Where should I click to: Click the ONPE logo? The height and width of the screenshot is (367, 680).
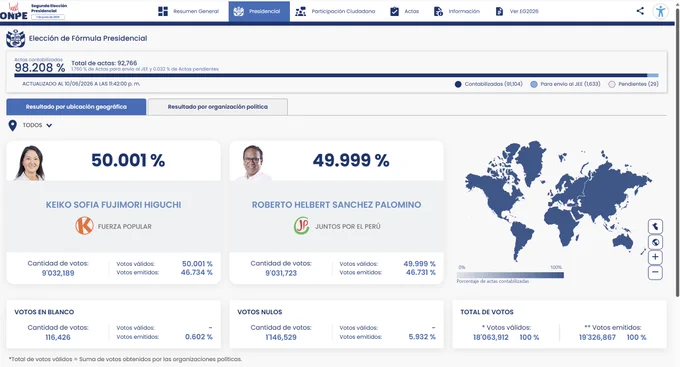coord(14,12)
